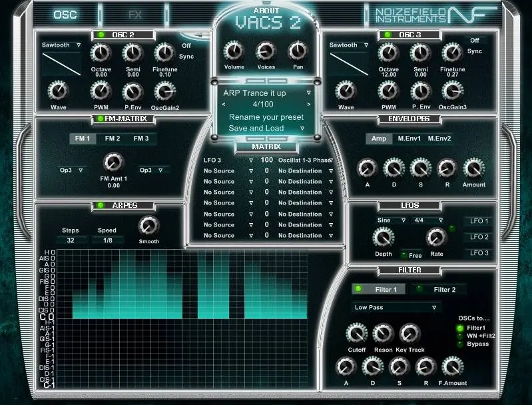
Task: Open the LFO Sine waveform dropdown
Action: (x=392, y=220)
